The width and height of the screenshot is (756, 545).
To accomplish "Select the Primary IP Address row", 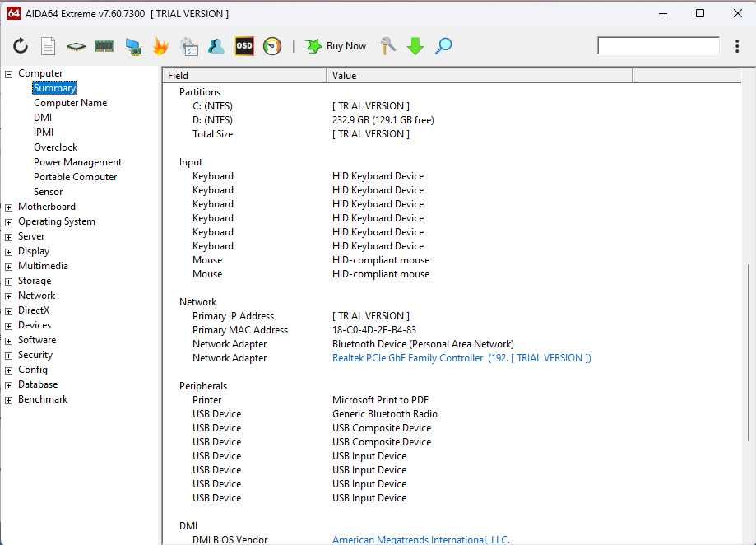I will coord(452,316).
